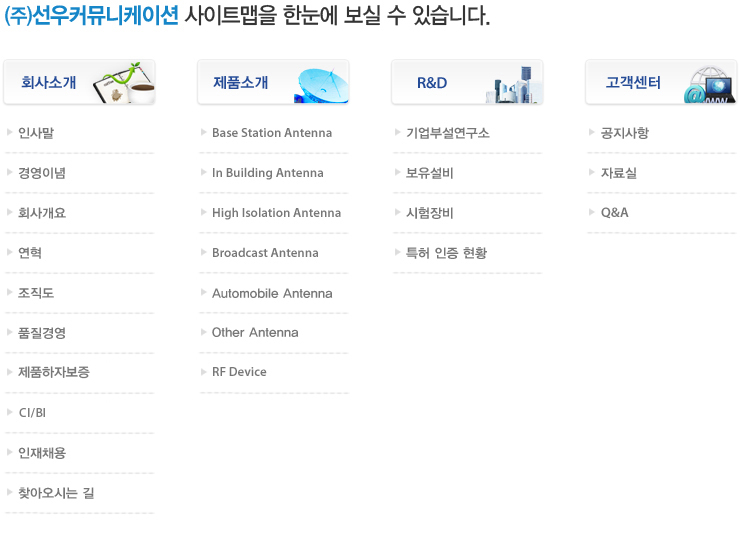Open the 기업부설연구소 link
The height and width of the screenshot is (550, 740).
coord(448,133)
